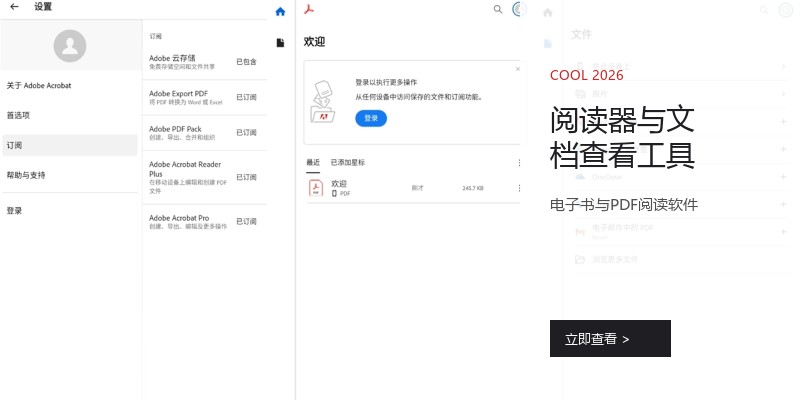800x400 pixels.
Task: Click the 欢迎 page heading
Action: point(314,42)
